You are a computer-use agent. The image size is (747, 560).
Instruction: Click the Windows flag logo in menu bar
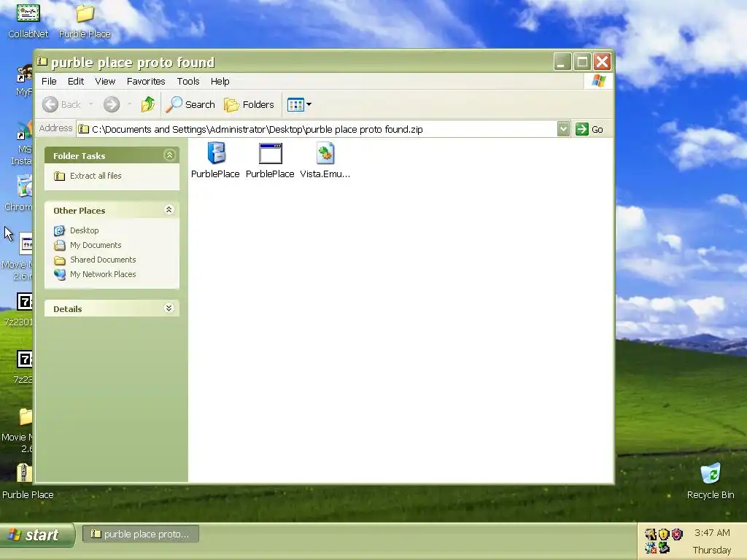[599, 81]
